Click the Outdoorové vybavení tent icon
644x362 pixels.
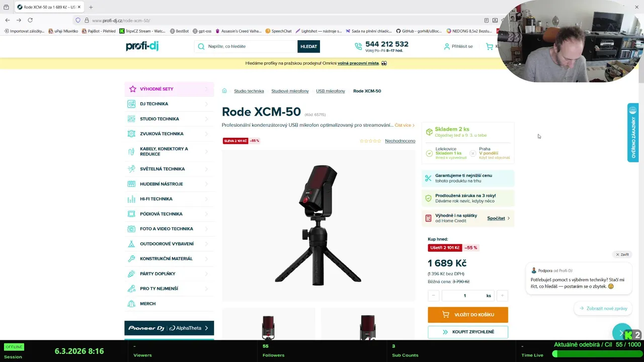click(131, 244)
